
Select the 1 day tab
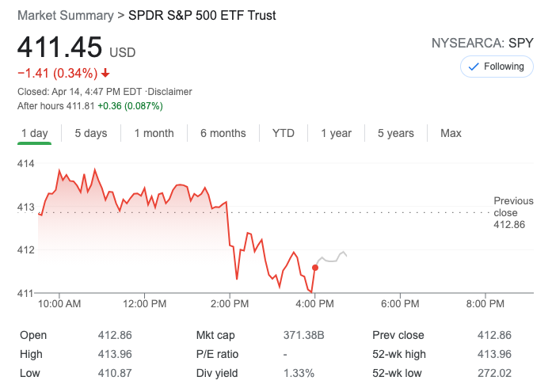pyautogui.click(x=34, y=133)
